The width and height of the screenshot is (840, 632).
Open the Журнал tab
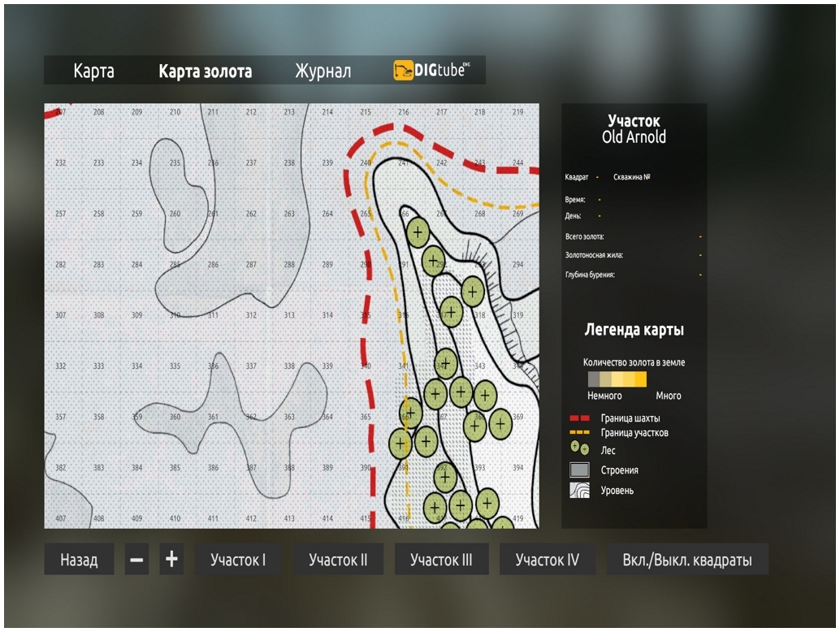pyautogui.click(x=323, y=71)
